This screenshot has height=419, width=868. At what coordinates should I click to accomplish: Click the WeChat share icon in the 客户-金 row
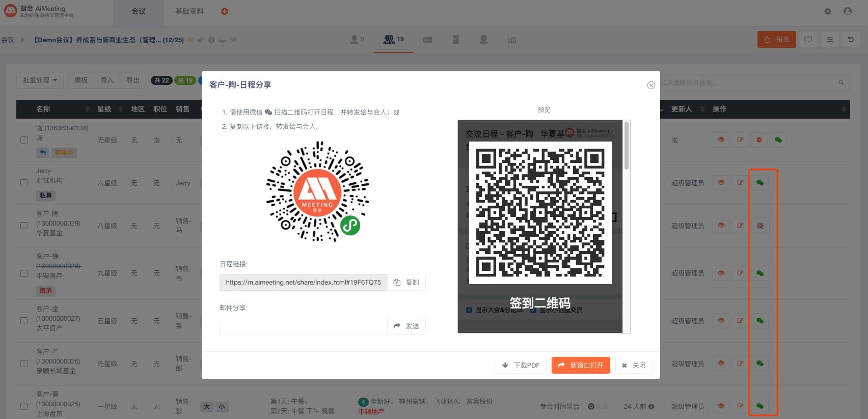pyautogui.click(x=759, y=320)
